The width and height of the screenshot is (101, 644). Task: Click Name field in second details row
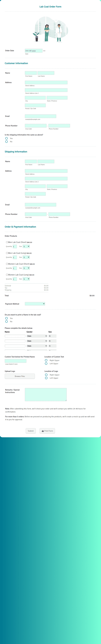15,341
